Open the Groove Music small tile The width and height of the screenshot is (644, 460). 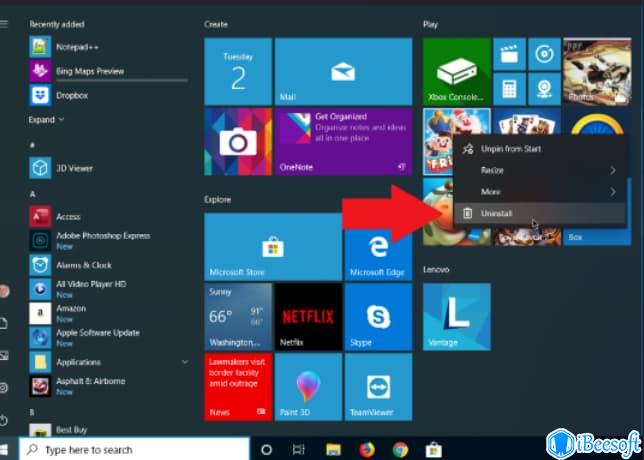(x=545, y=54)
